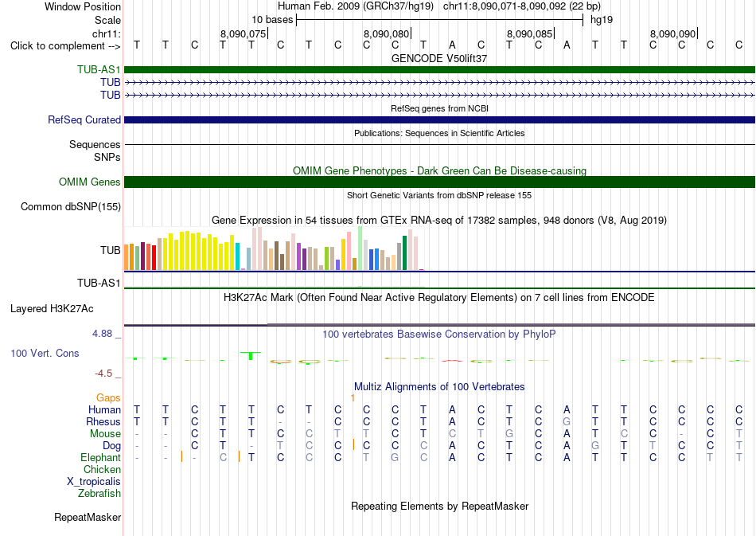Click the OMIM Genes label

point(90,182)
